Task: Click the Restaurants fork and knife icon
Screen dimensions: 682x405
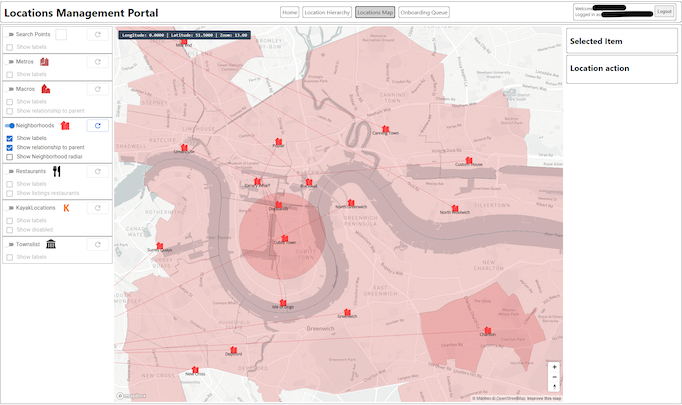Action: [57, 171]
